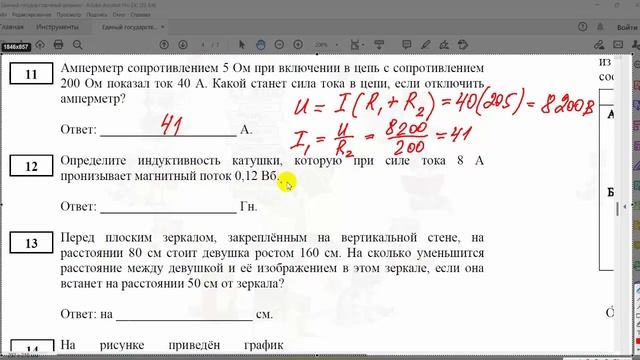Click the current page number field
The image size is (640, 360).
tap(203, 45)
